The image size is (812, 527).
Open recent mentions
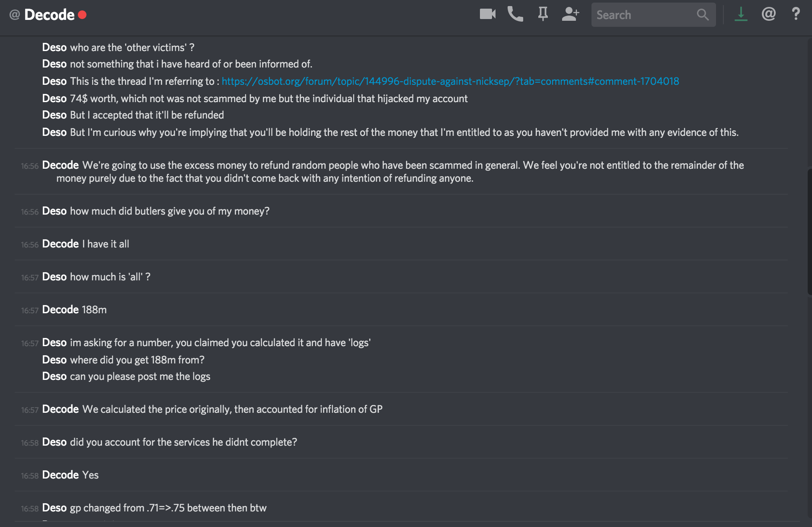coord(768,14)
